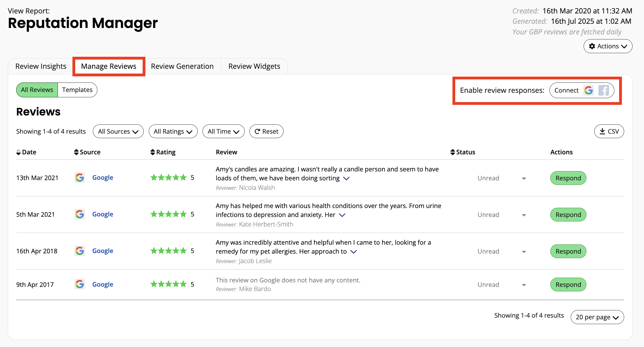Expand Nicola Walsh's full review text
The width and height of the screenshot is (644, 347).
coord(346,178)
